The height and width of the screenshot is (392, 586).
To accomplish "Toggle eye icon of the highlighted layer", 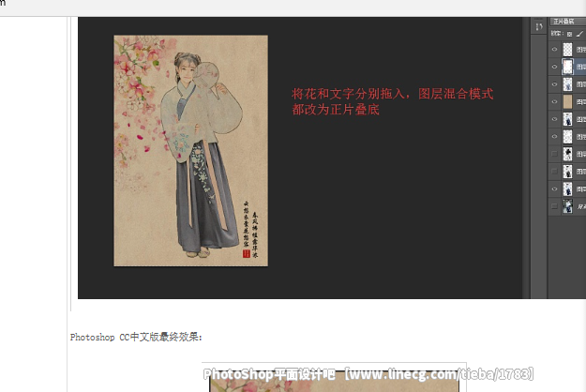I will pos(555,67).
